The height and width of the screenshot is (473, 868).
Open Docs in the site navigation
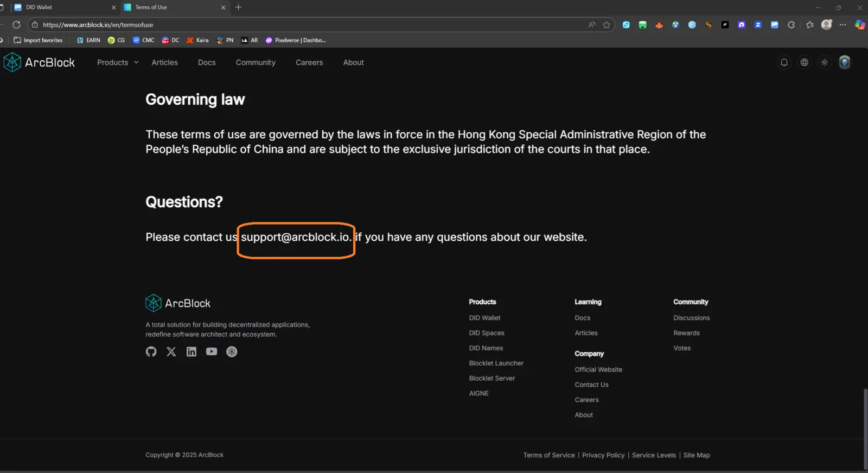207,62
